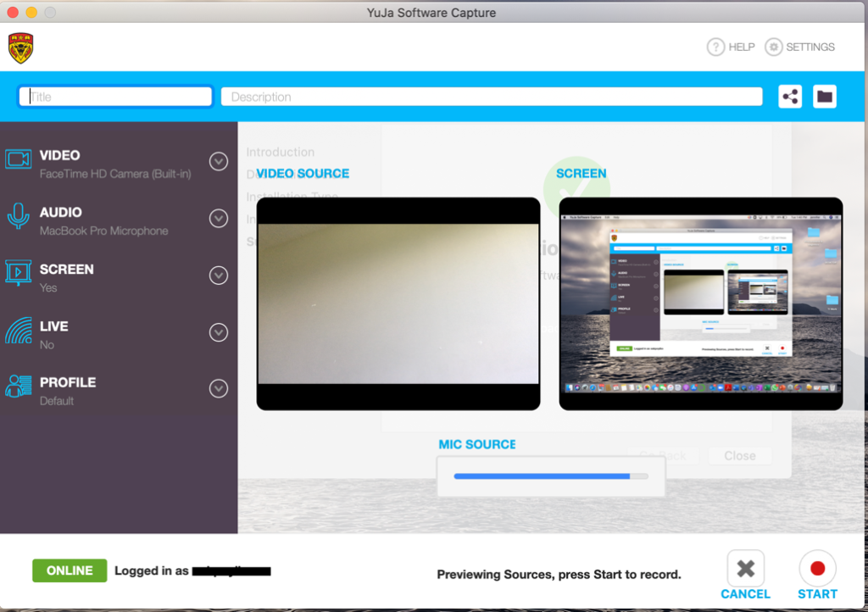The width and height of the screenshot is (868, 612).
Task: Click the 'VIDEO SOURCE' heading
Action: (x=303, y=174)
